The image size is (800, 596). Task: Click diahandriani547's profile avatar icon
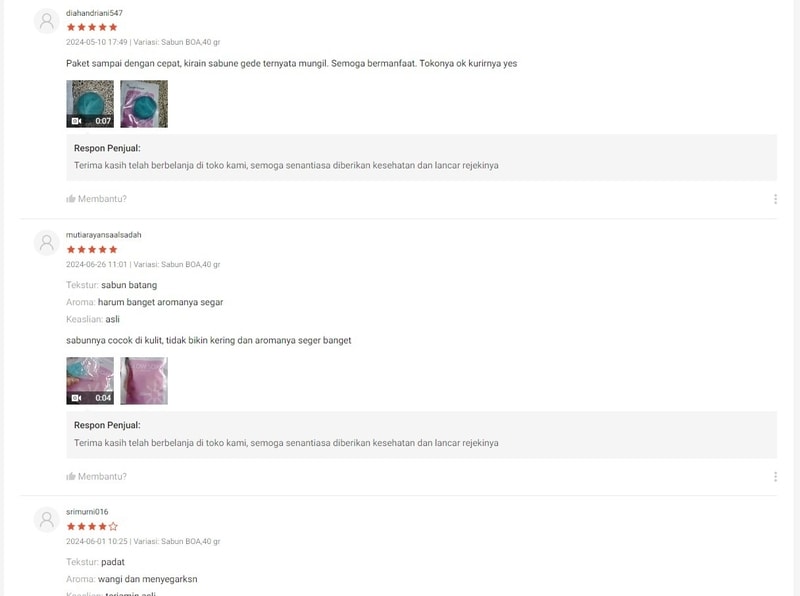click(x=46, y=21)
